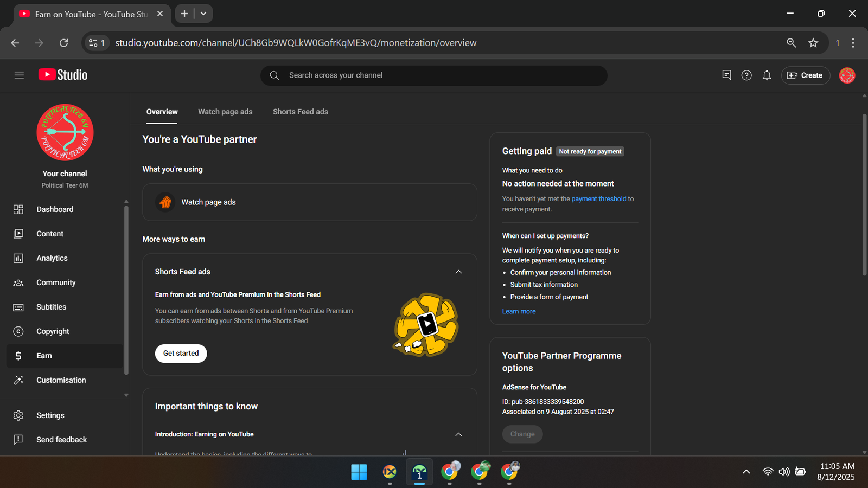868x488 pixels.
Task: Switch to the Overview tab
Action: (x=162, y=112)
